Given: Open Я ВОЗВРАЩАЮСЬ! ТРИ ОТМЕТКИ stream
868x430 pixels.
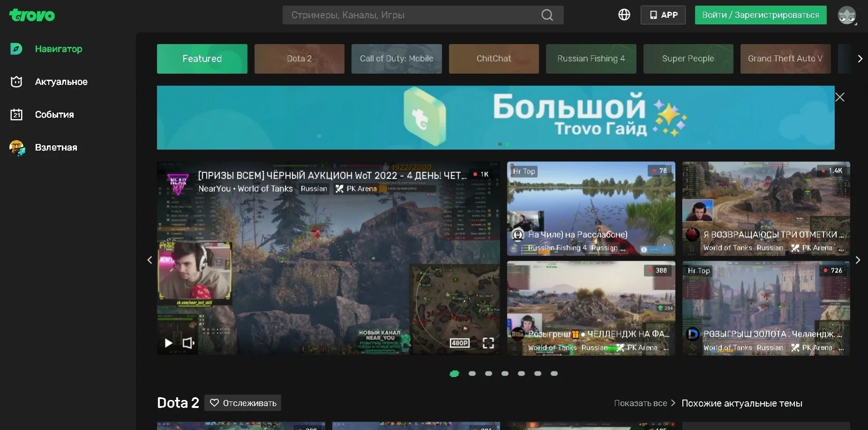Looking at the screenshot, I should pyautogui.click(x=766, y=209).
